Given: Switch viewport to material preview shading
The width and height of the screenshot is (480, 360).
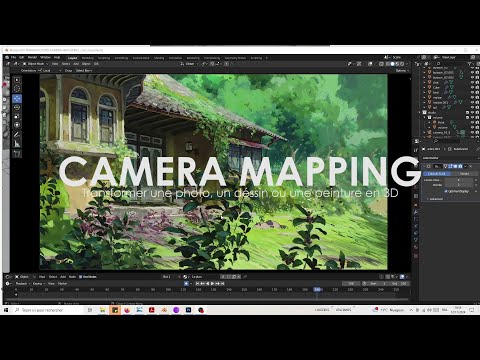Looking at the screenshot, I should tap(397, 64).
